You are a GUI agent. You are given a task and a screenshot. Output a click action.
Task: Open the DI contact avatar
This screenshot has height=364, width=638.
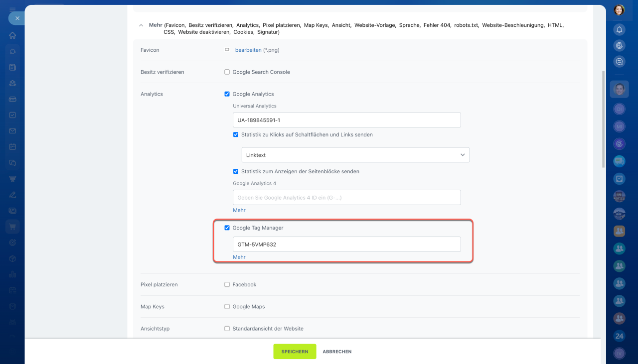pos(619,109)
